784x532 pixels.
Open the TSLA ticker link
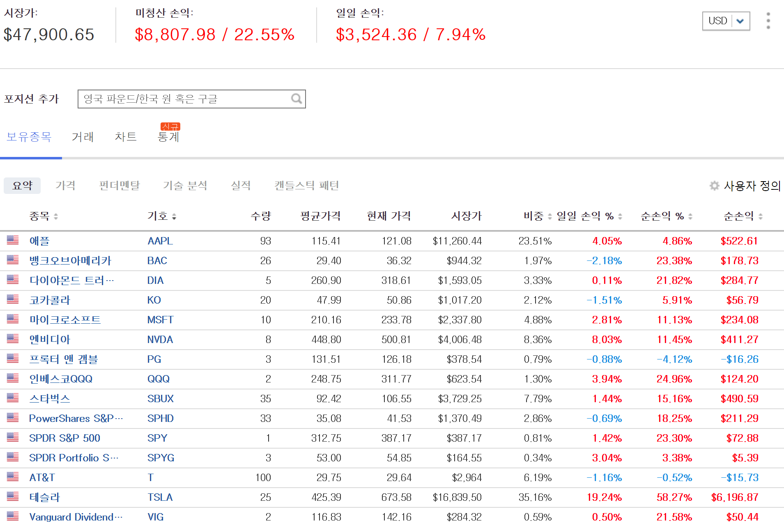pos(160,497)
